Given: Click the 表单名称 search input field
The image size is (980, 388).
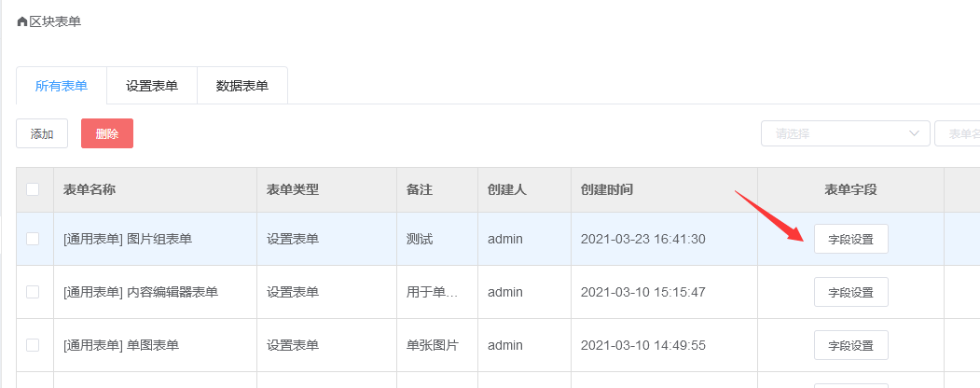Looking at the screenshot, I should (x=958, y=133).
